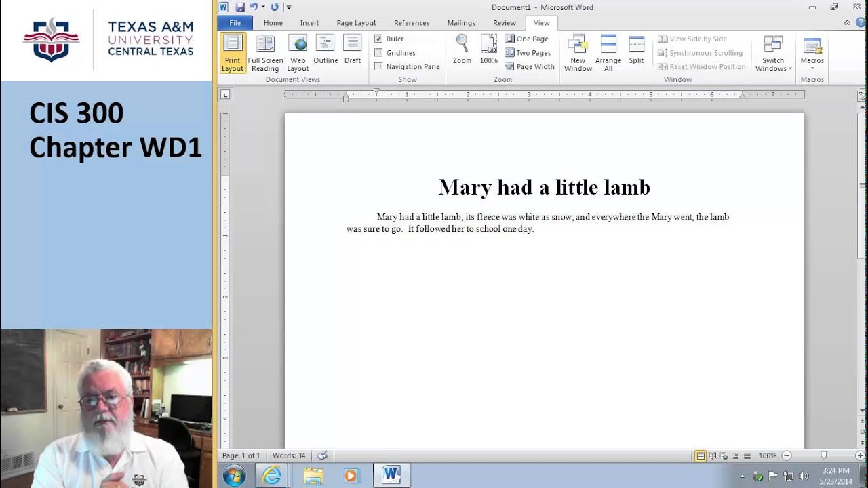Select Print Layout view in status bar
This screenshot has width=868, height=488.
[x=701, y=456]
